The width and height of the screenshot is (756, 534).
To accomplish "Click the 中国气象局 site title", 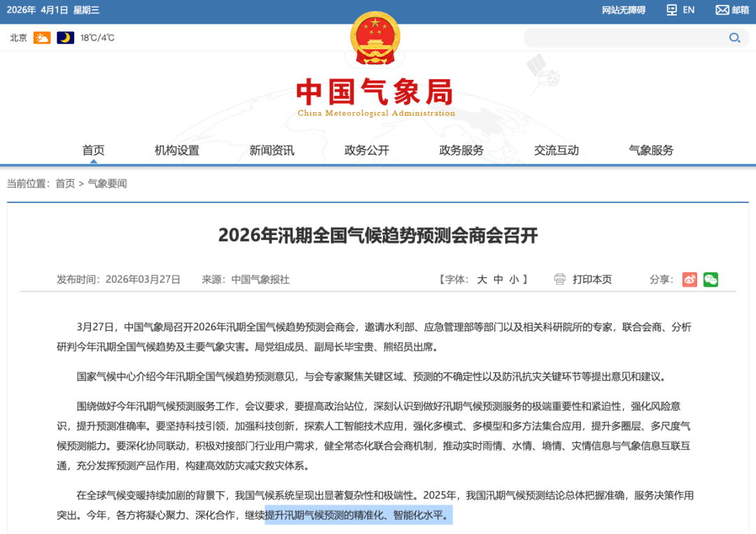I will (x=375, y=92).
